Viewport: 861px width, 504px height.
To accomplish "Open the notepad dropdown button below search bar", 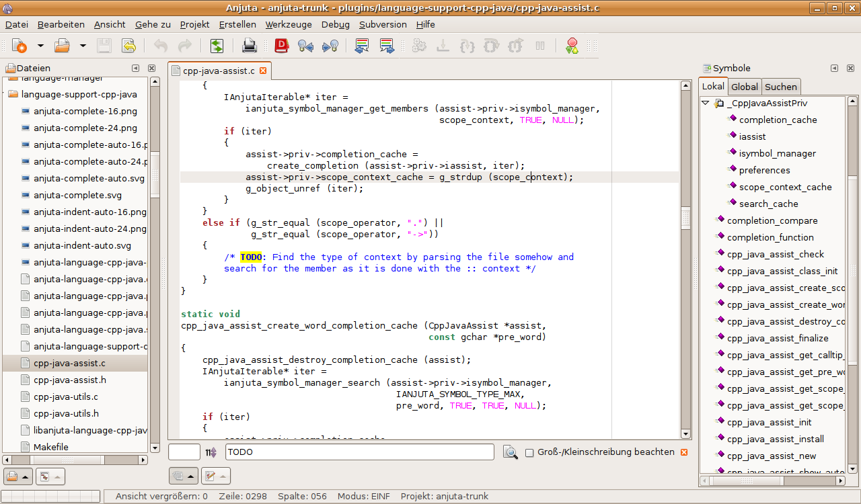I will [x=216, y=476].
